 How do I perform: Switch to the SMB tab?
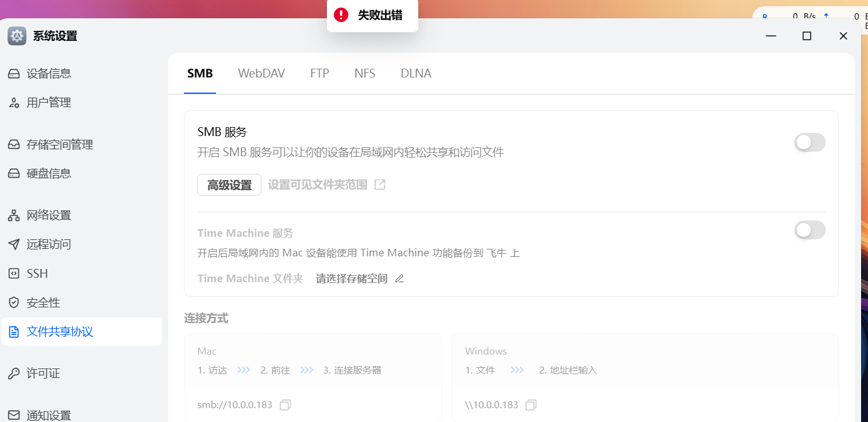tap(200, 74)
